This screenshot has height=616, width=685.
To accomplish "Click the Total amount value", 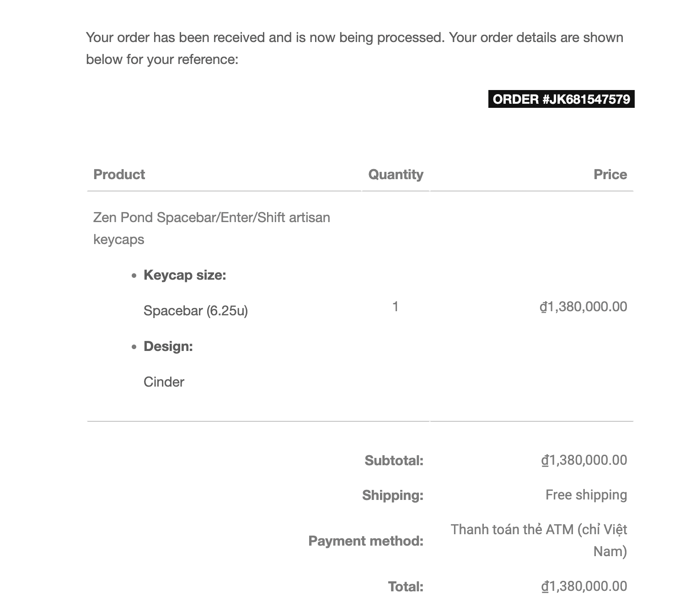I will 584,586.
